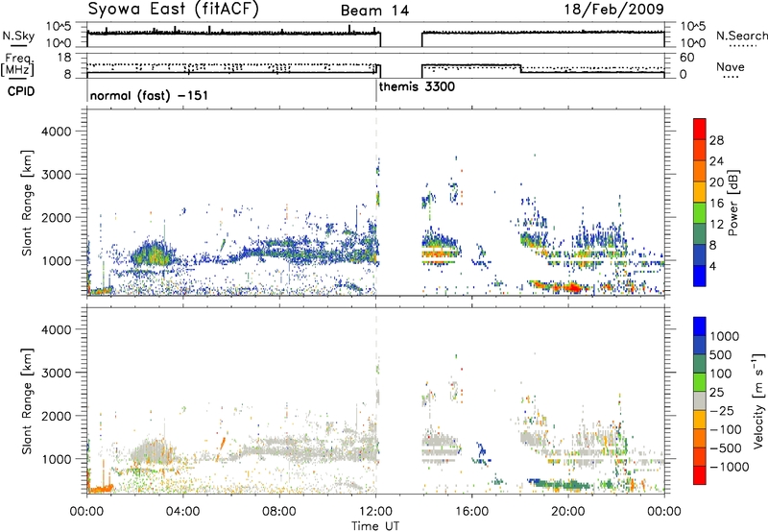Click the '3000' tick of the velocity panel
Viewport: 768px width, 532px height.
tap(56, 373)
